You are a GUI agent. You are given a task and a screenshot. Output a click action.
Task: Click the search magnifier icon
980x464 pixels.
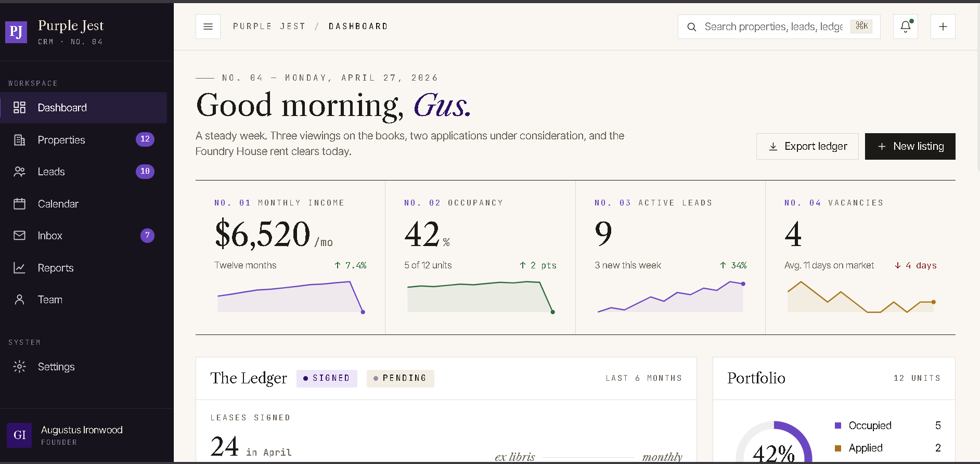[692, 27]
